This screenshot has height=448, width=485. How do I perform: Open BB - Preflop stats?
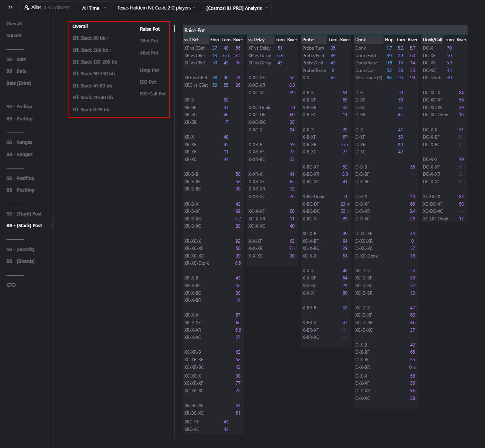coord(19,119)
